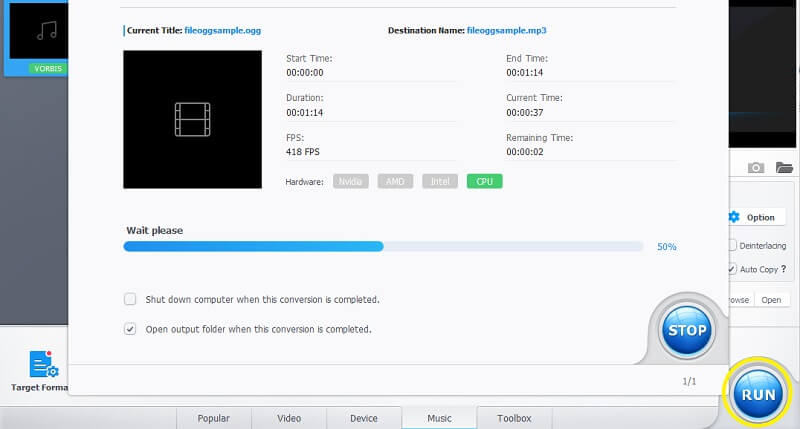The width and height of the screenshot is (800, 429).
Task: Go to the Toolbox tab
Action: tap(515, 418)
